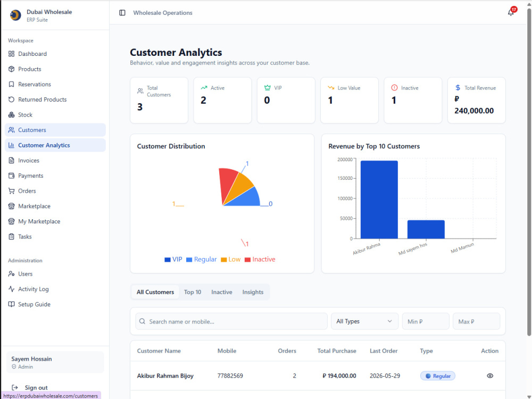Go to the Reservations page
Viewport: 532px width, 399px height.
55,84
